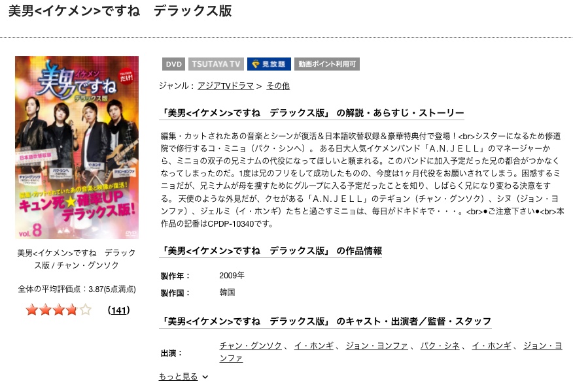Expand cast list with もっと見る chevron
The image size is (573, 392).
coord(205,377)
